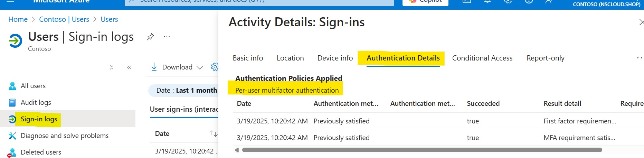Screen dimensions: 644x158
Task: Click Previously satisfied in the MFA requirement row
Action: tap(341, 138)
